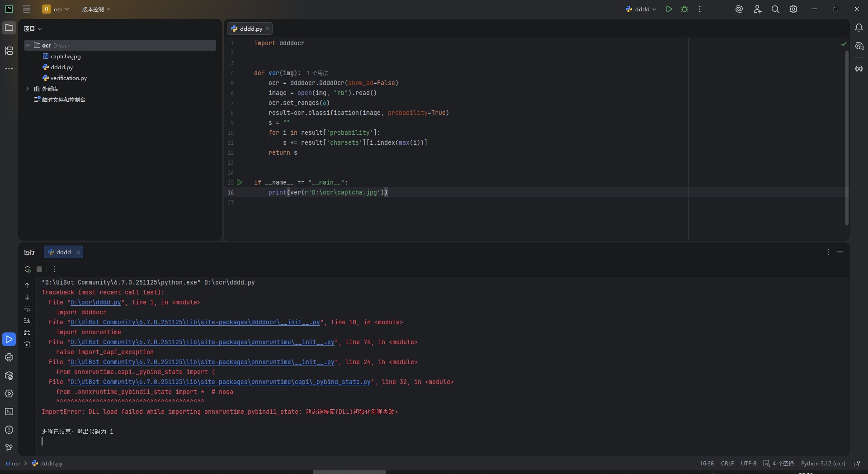868x474 pixels.
Task: Click the Debug bug icon
Action: (684, 9)
